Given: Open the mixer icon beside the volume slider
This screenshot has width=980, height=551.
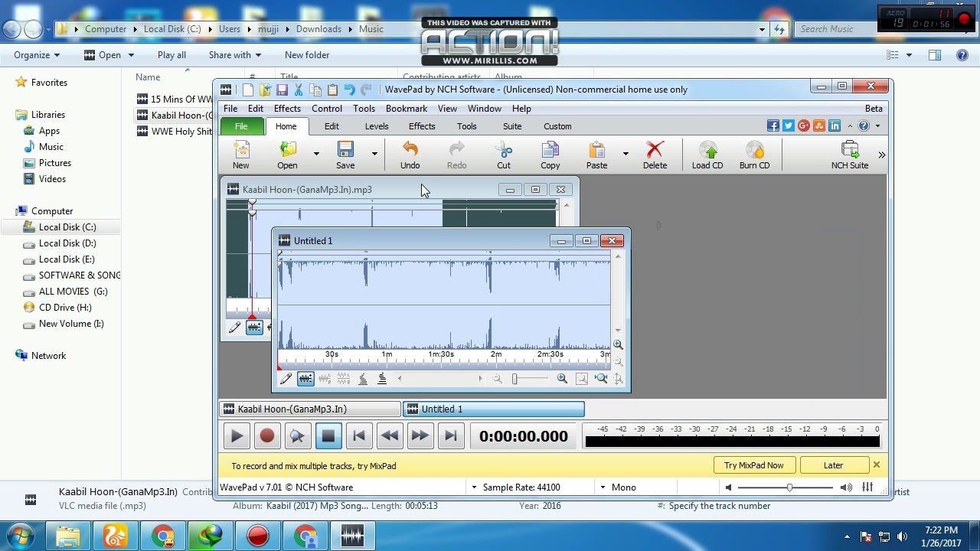Looking at the screenshot, I should pos(867,487).
